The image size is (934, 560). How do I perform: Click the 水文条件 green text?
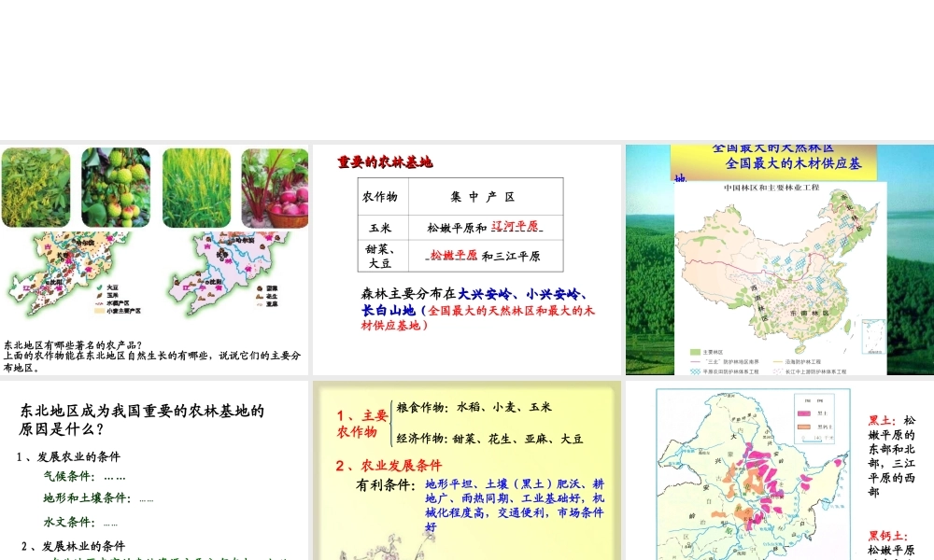tap(69, 522)
